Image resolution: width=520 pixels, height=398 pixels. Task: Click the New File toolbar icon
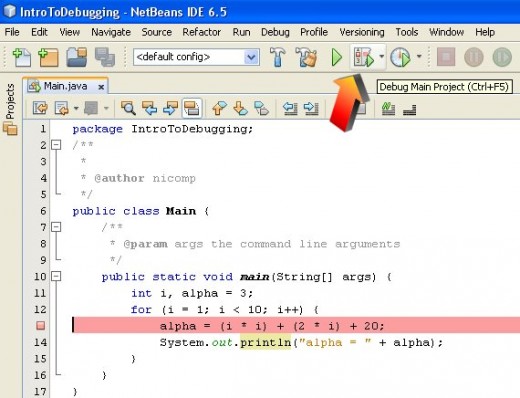[22, 57]
